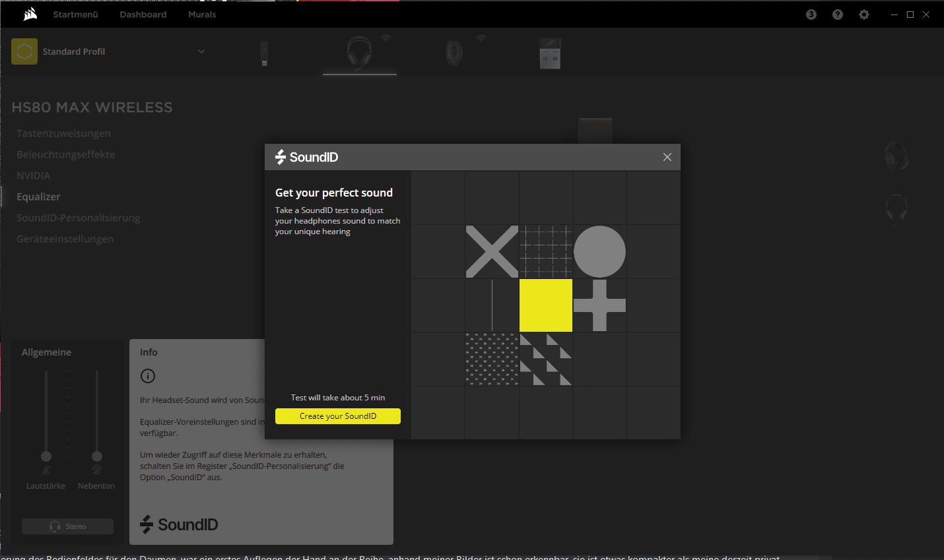Open Beleuchtungseffekte section
Image resolution: width=944 pixels, height=560 pixels.
(66, 154)
